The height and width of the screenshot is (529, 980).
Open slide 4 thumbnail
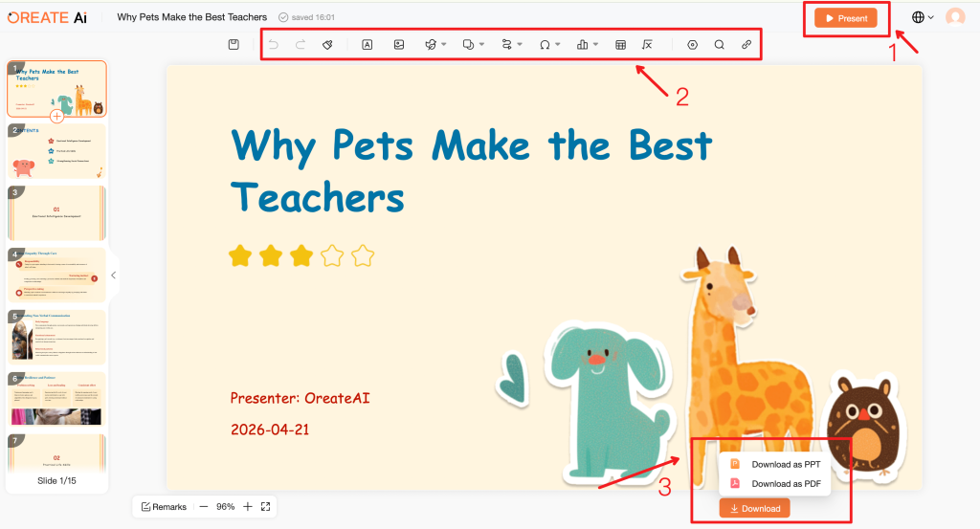coord(56,275)
